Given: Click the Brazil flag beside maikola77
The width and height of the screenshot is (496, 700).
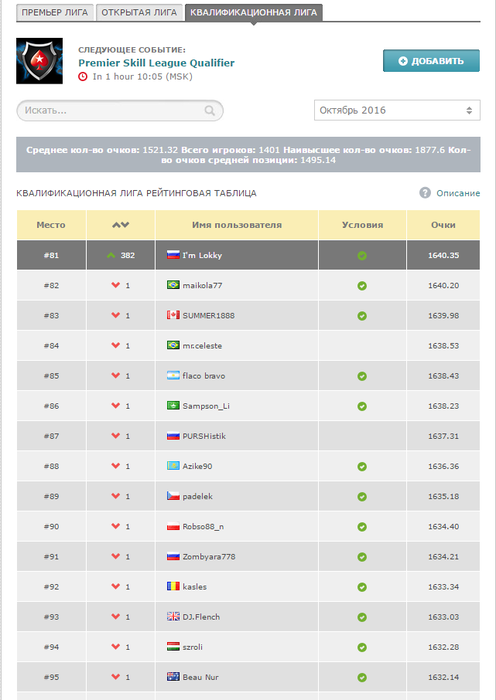Looking at the screenshot, I should 173,285.
